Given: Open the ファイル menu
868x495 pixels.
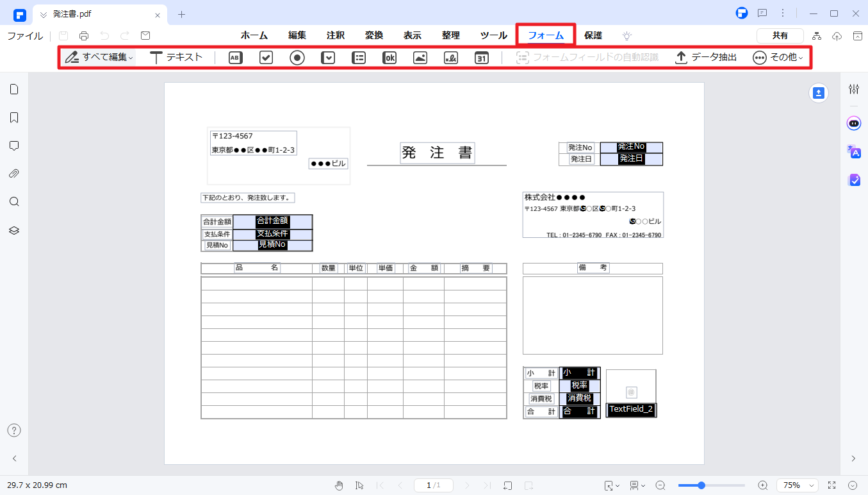Looking at the screenshot, I should click(25, 36).
